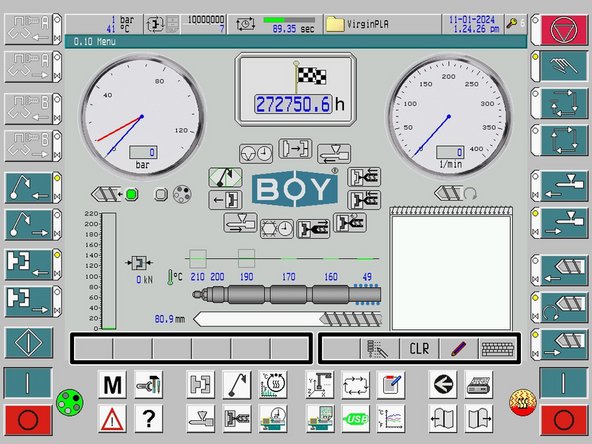The image size is (592, 444).
Task: Select the pause time clock step icon
Action: [x=256, y=154]
